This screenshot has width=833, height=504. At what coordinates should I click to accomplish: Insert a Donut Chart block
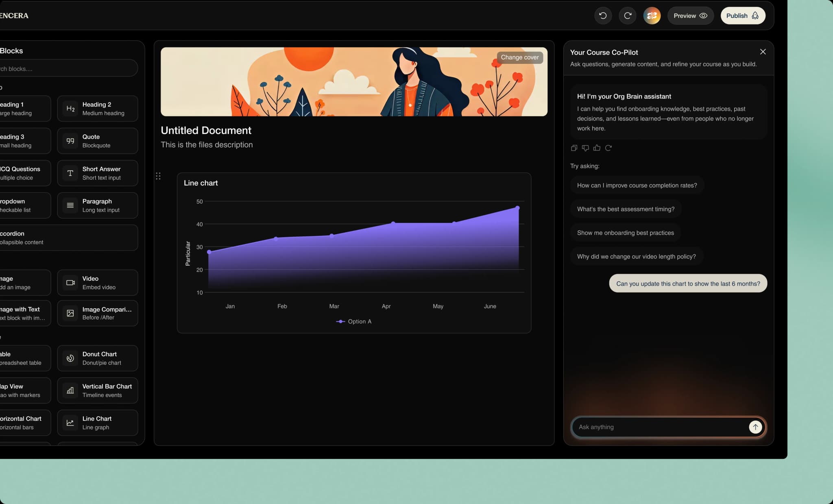(x=98, y=358)
